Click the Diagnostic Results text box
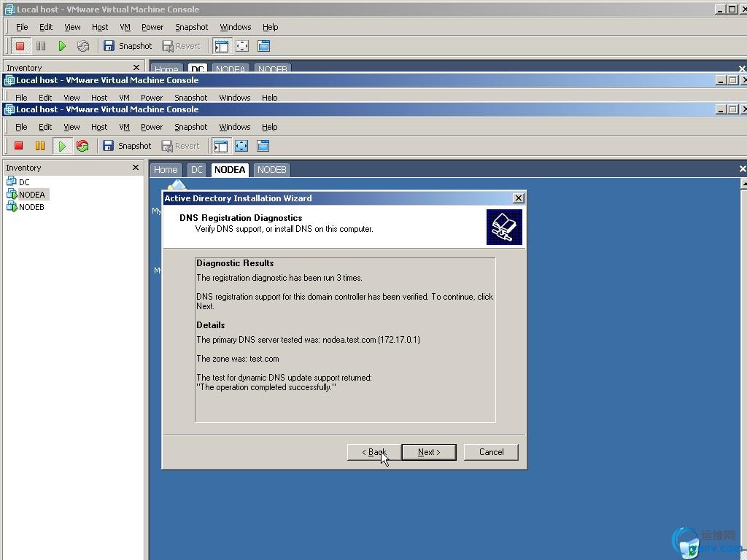747x560 pixels. pos(345,340)
